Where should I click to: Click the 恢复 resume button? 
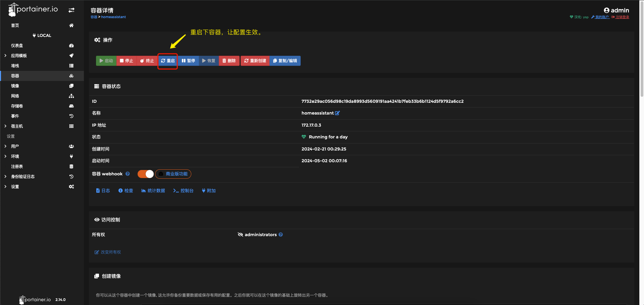click(209, 61)
